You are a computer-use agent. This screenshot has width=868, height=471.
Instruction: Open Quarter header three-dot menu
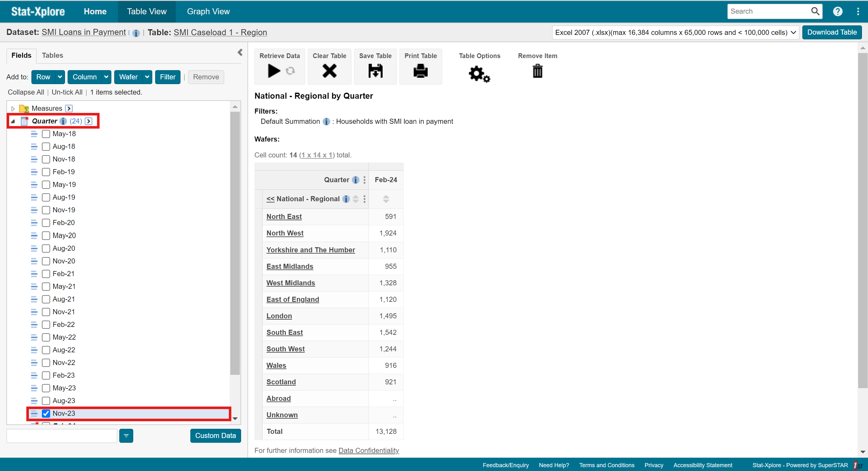pyautogui.click(x=364, y=180)
